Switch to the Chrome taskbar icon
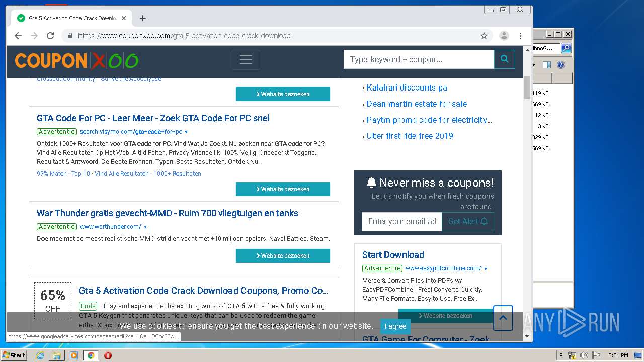The width and height of the screenshot is (644, 362). (91, 355)
